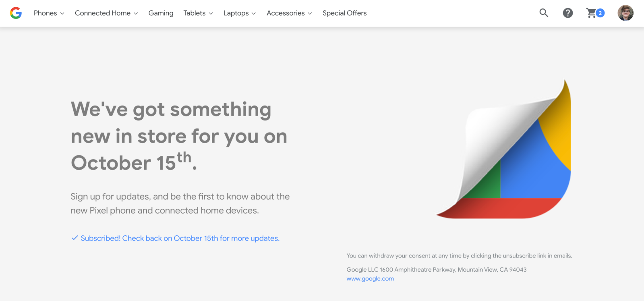This screenshot has width=644, height=301.
Task: Open the shopping cart icon
Action: click(x=591, y=13)
